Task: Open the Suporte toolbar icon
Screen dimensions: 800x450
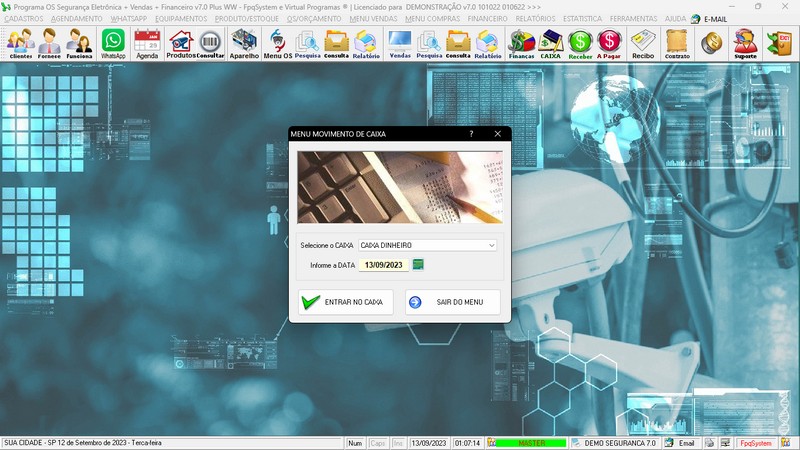Action: pyautogui.click(x=745, y=43)
